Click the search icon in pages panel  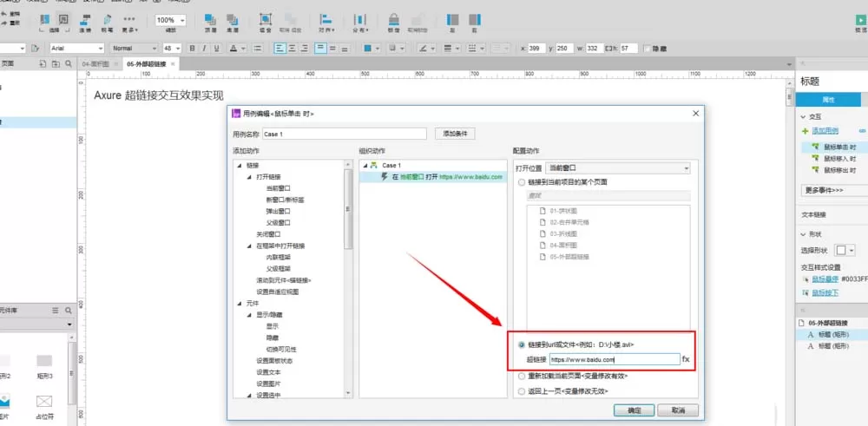68,64
